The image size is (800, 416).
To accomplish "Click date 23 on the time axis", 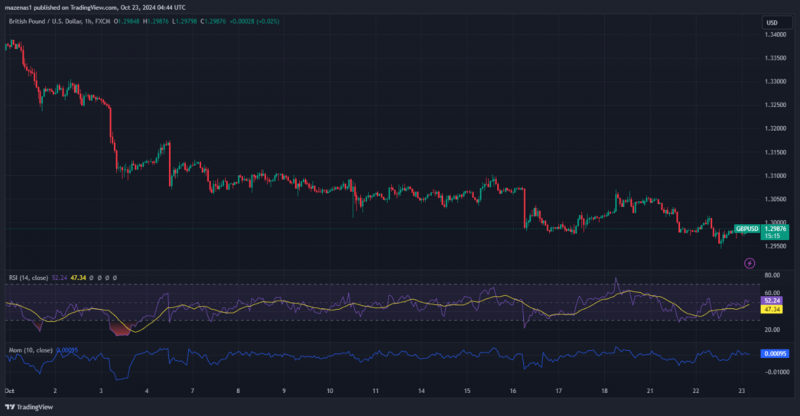I will (742, 391).
